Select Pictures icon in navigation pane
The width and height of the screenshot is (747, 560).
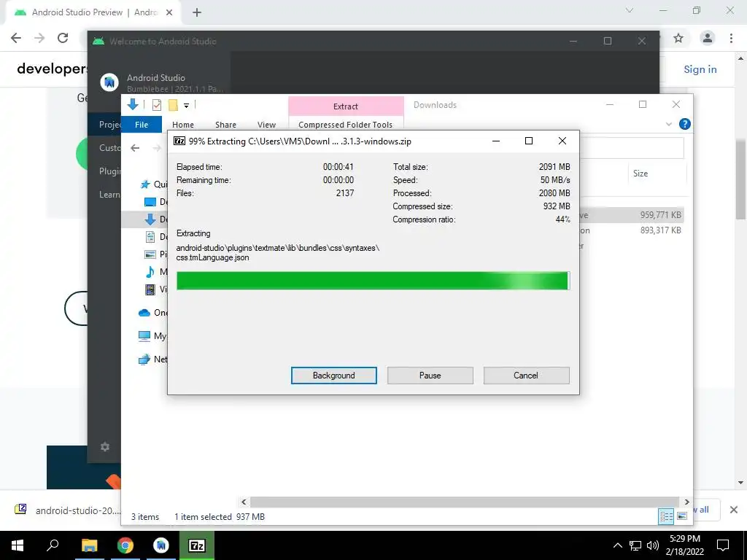point(150,254)
